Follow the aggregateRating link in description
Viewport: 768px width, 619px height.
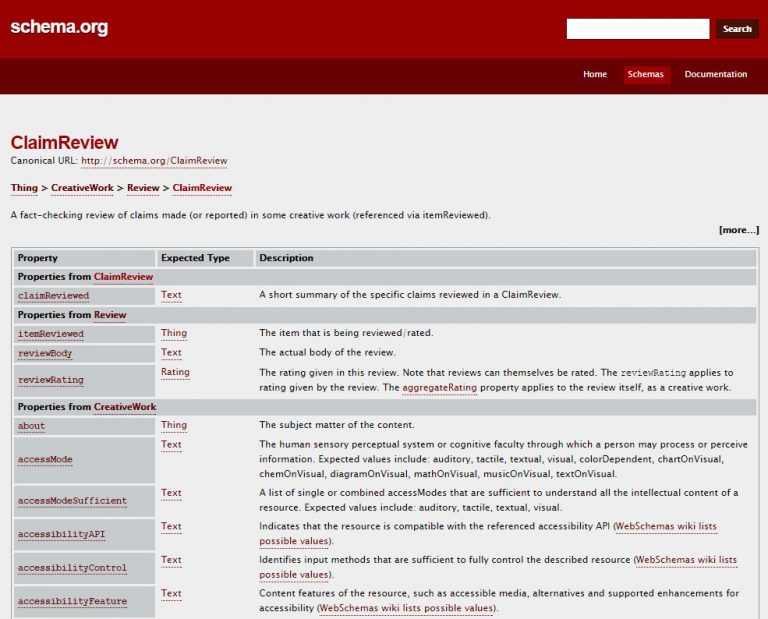[x=439, y=387]
